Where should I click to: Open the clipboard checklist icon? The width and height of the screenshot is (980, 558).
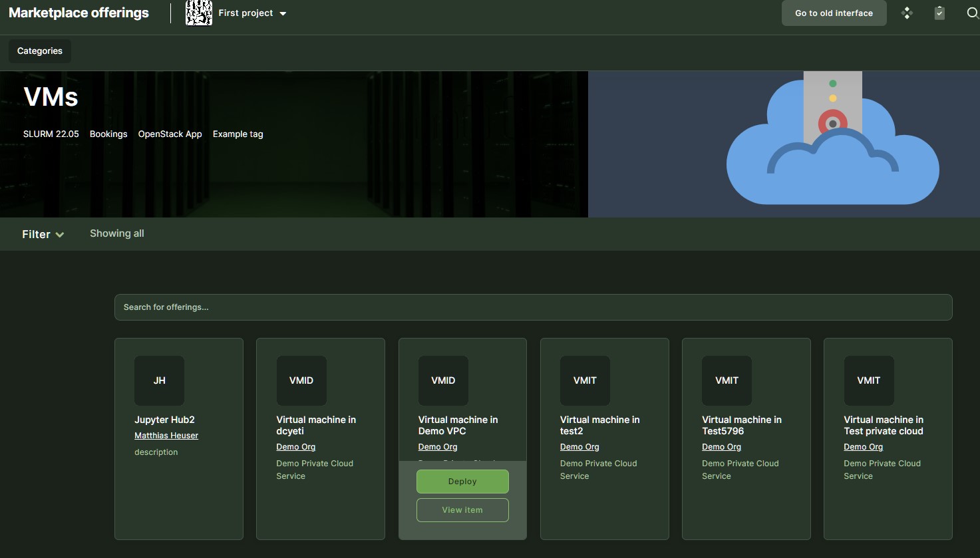click(x=939, y=13)
